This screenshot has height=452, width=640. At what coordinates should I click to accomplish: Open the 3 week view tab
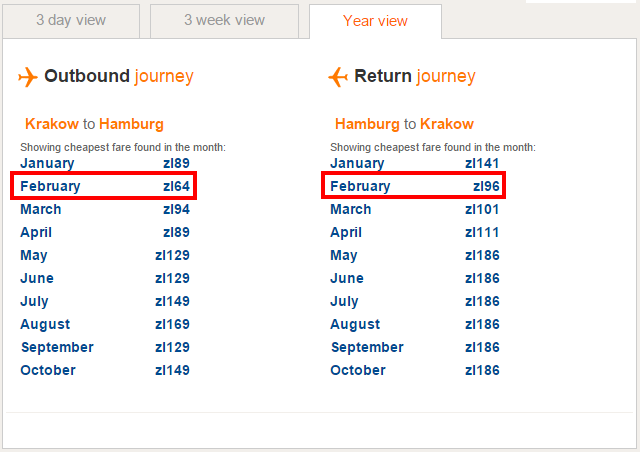224,20
